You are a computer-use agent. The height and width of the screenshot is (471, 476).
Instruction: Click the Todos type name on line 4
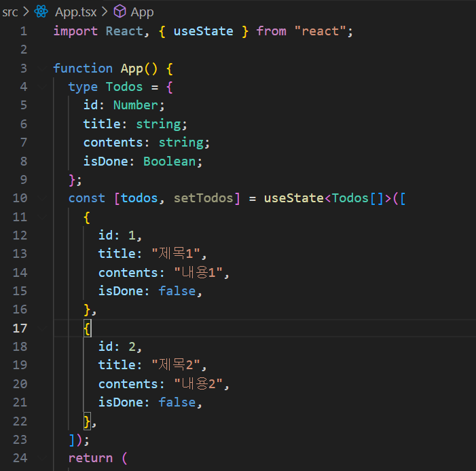pyautogui.click(x=124, y=87)
